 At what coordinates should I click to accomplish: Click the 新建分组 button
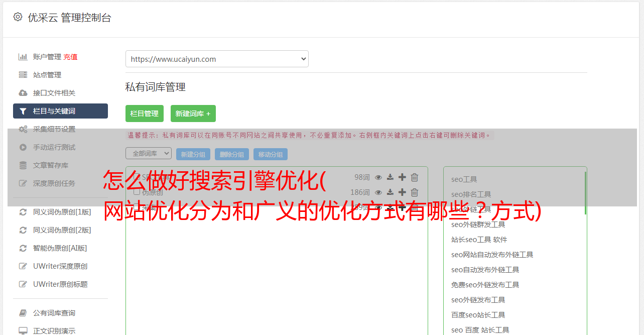click(x=193, y=154)
